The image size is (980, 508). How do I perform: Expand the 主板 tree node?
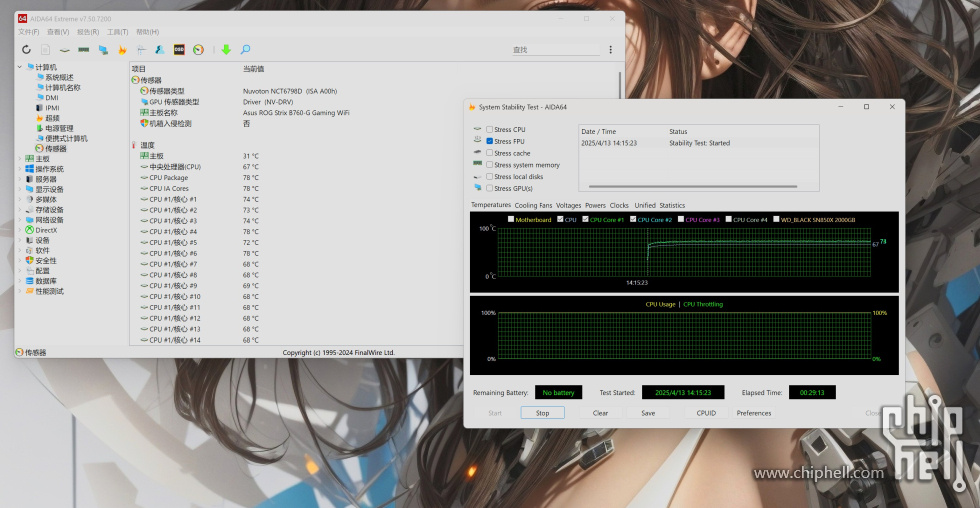pyautogui.click(x=20, y=159)
